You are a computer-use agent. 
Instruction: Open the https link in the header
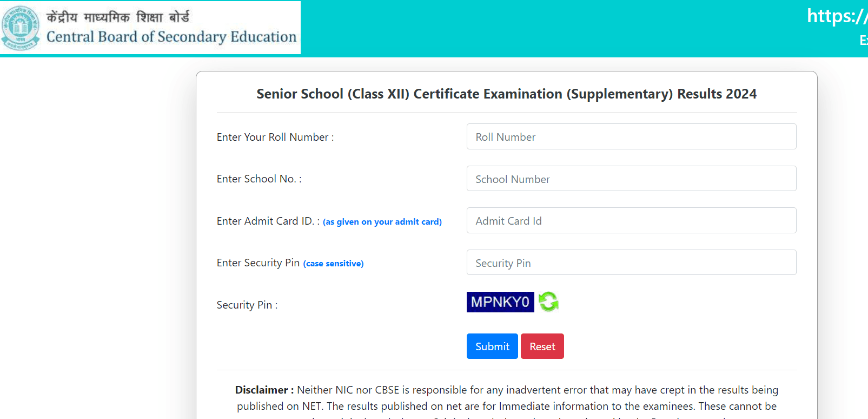(837, 16)
